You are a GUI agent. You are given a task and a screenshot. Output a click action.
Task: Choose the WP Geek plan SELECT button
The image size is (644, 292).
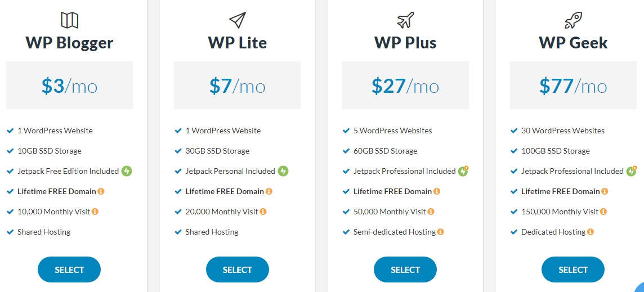(573, 269)
